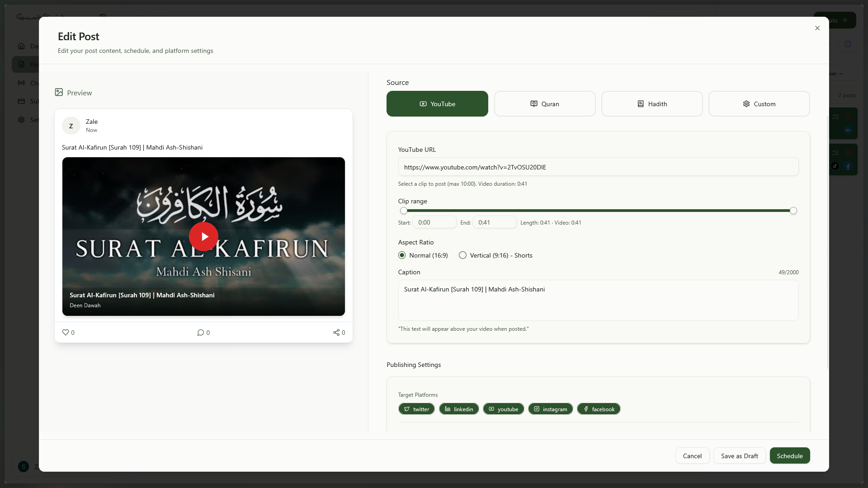
Task: Select the Normal (16:9) aspect ratio
Action: tap(402, 255)
